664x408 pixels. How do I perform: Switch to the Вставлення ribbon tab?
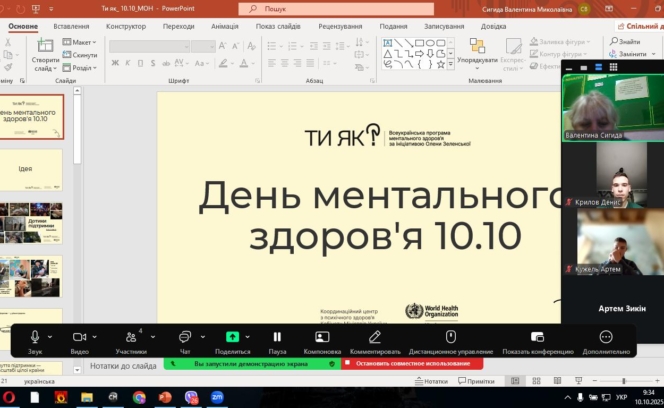71,26
